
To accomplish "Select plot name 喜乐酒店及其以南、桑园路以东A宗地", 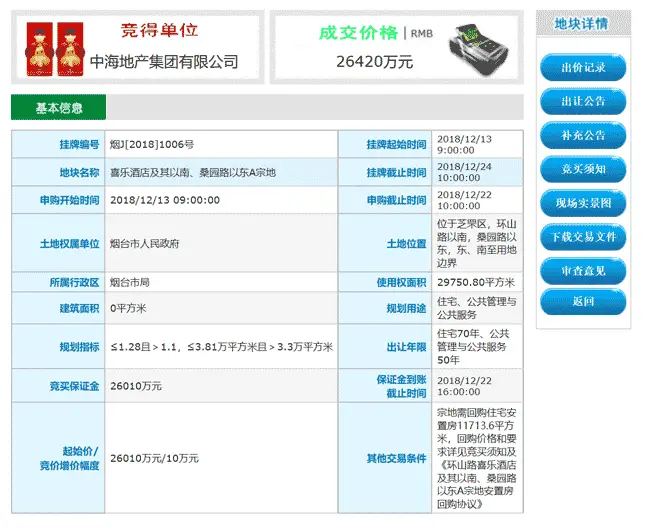I will tap(193, 172).
